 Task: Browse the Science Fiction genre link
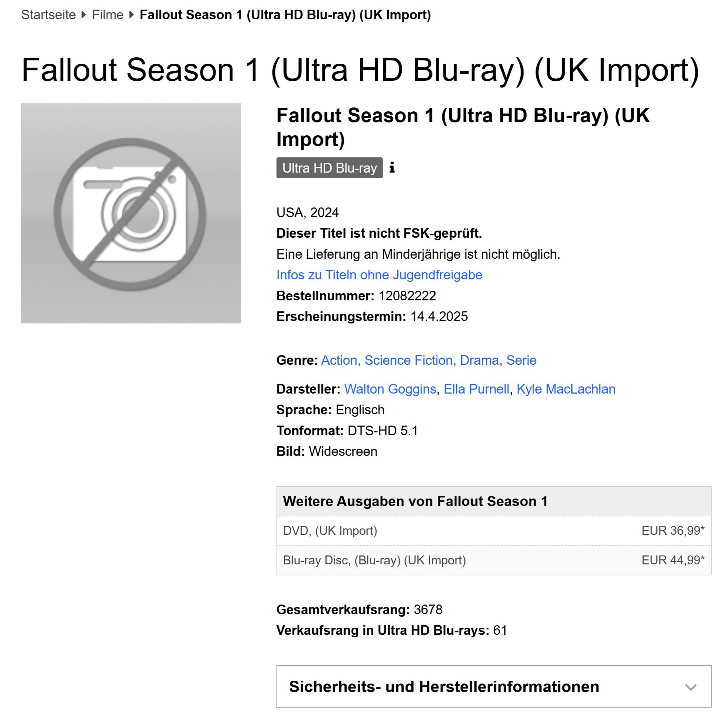[x=408, y=360]
